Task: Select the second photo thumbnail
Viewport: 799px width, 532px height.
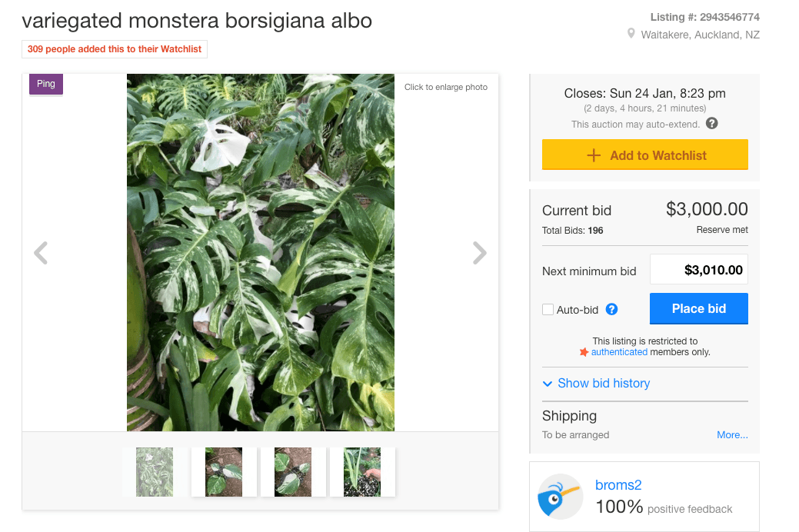Action: [x=224, y=471]
